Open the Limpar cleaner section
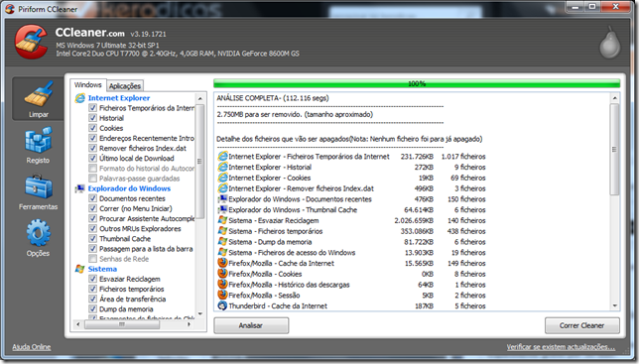Screen dimensions: 639x364 click(x=38, y=99)
